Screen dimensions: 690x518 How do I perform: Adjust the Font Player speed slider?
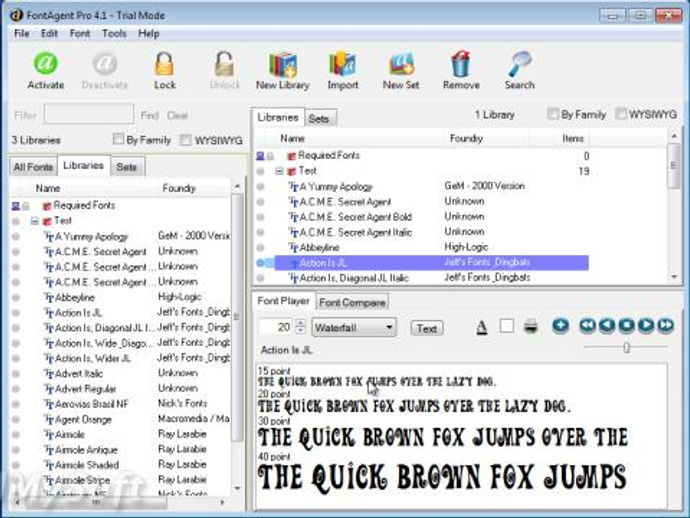point(627,348)
